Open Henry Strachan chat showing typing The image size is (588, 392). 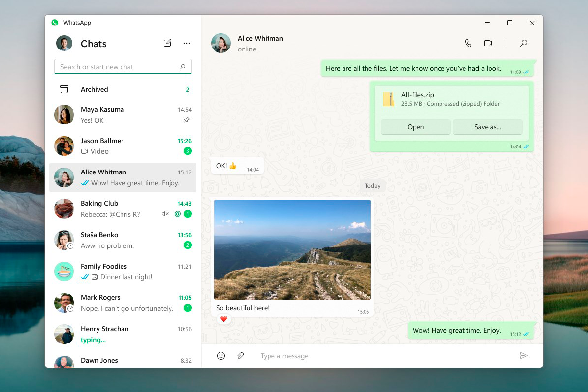[x=123, y=334]
